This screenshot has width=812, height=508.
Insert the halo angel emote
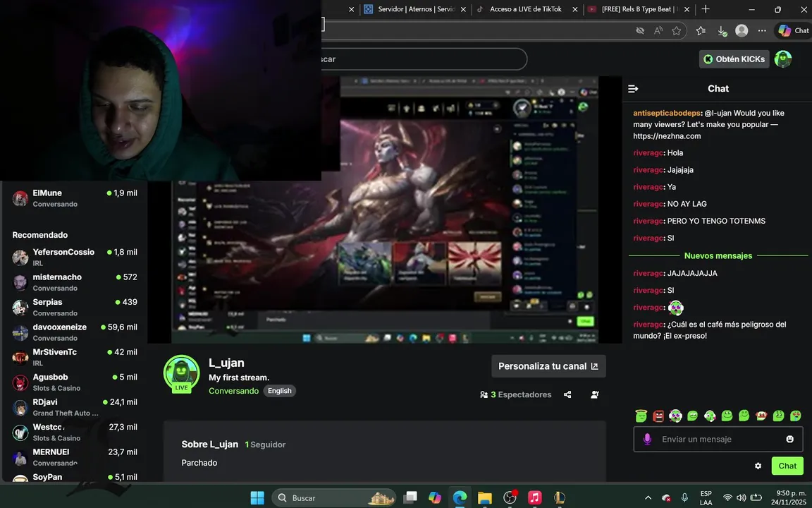(641, 416)
